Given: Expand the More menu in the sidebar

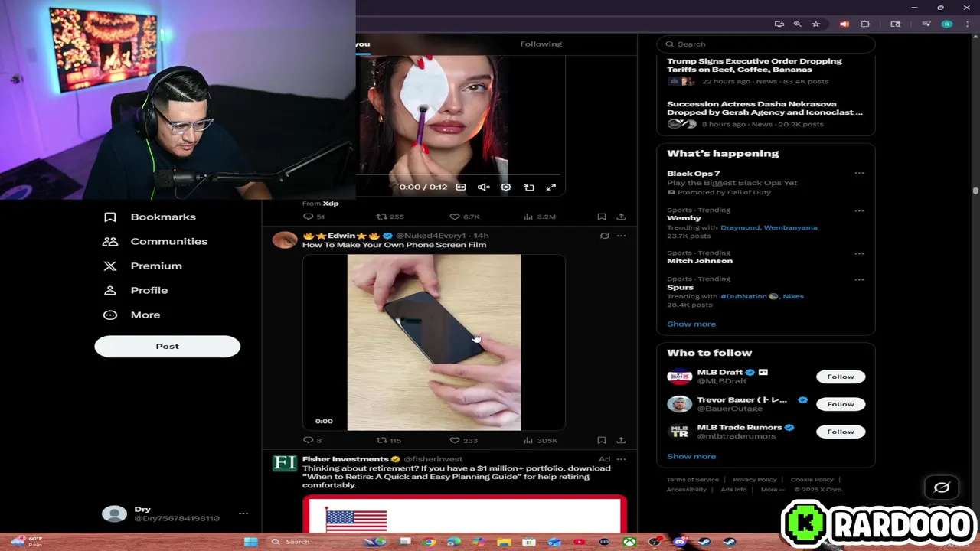Looking at the screenshot, I should [132, 315].
